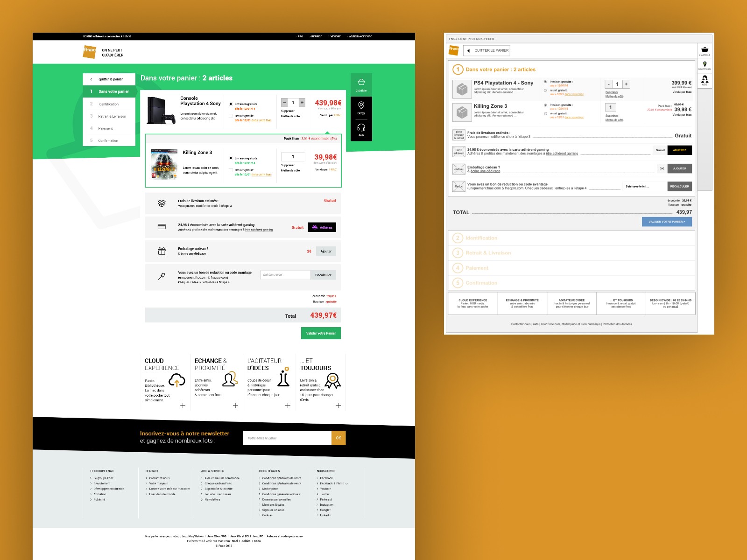Click the magic wand icon beside bon de reduction
The width and height of the screenshot is (747, 560).
click(x=162, y=276)
